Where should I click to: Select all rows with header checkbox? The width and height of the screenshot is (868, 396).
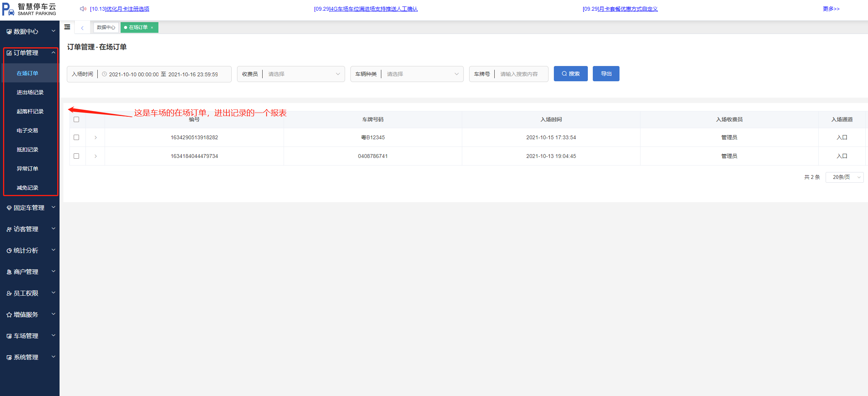pos(76,119)
